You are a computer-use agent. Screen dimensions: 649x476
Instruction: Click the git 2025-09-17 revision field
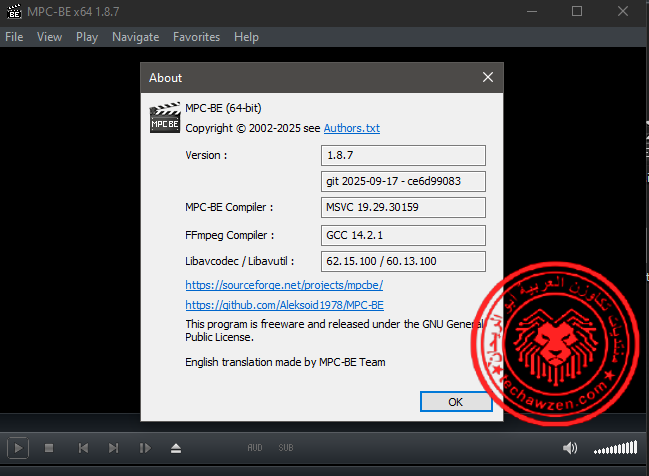pyautogui.click(x=403, y=181)
